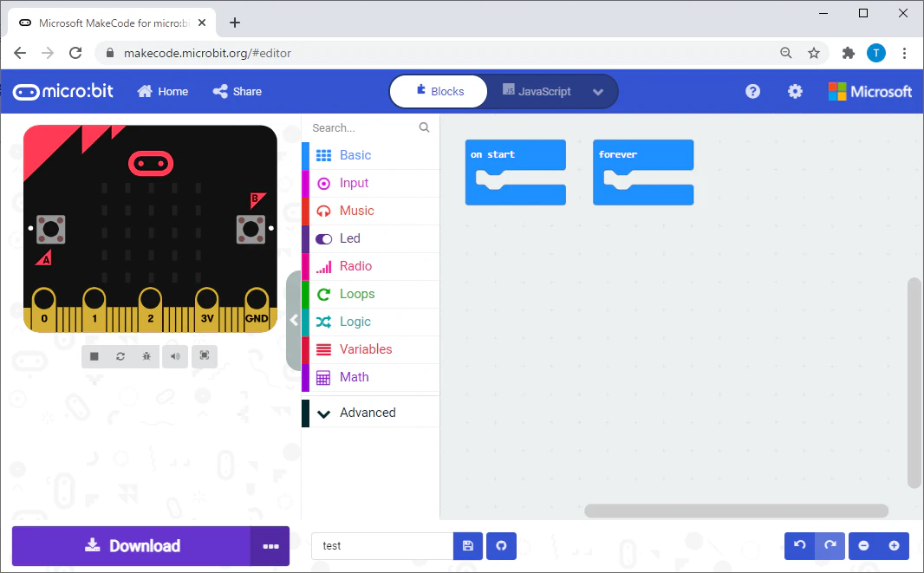Download the program to micro:bit
Image resolution: width=924 pixels, height=573 pixels.
132,546
